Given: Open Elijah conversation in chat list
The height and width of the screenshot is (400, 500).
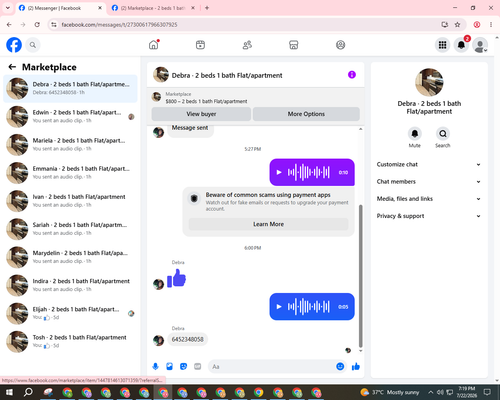Looking at the screenshot, I should pos(70,313).
